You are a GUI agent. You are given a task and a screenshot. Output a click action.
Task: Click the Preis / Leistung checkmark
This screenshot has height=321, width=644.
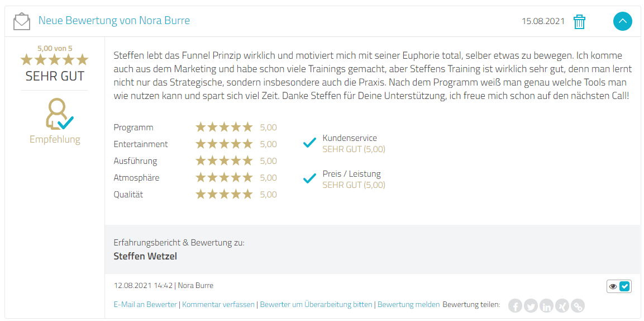(x=309, y=179)
